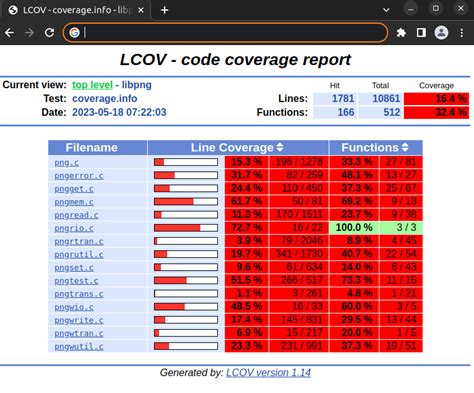Open pngwutil.c coverage file

pyautogui.click(x=79, y=347)
